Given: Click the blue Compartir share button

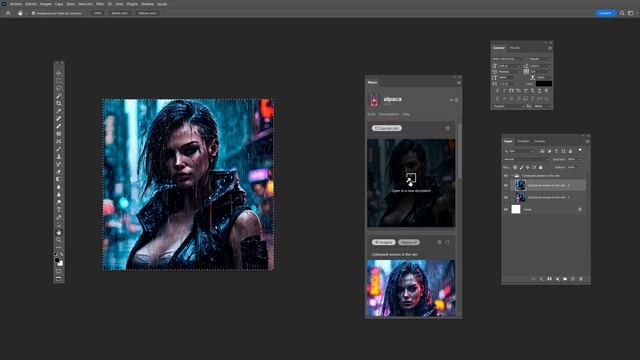Looking at the screenshot, I should tap(605, 13).
